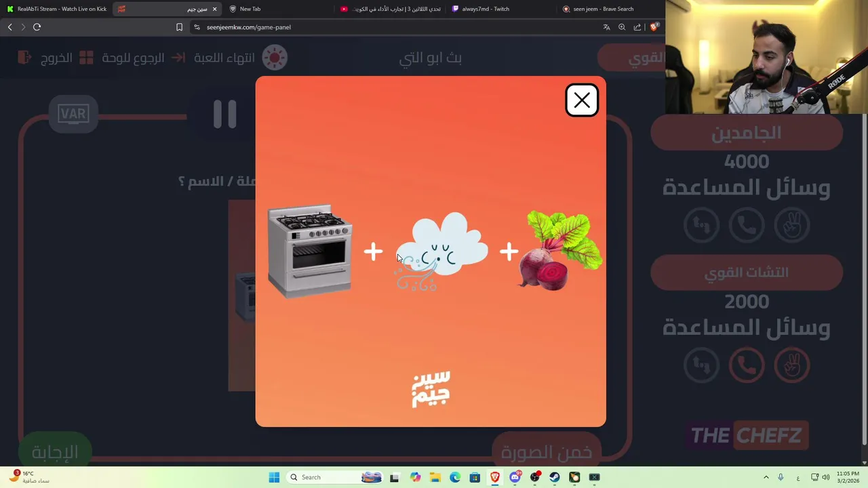Click الخروج exit label
This screenshot has height=488, width=868.
click(x=56, y=58)
